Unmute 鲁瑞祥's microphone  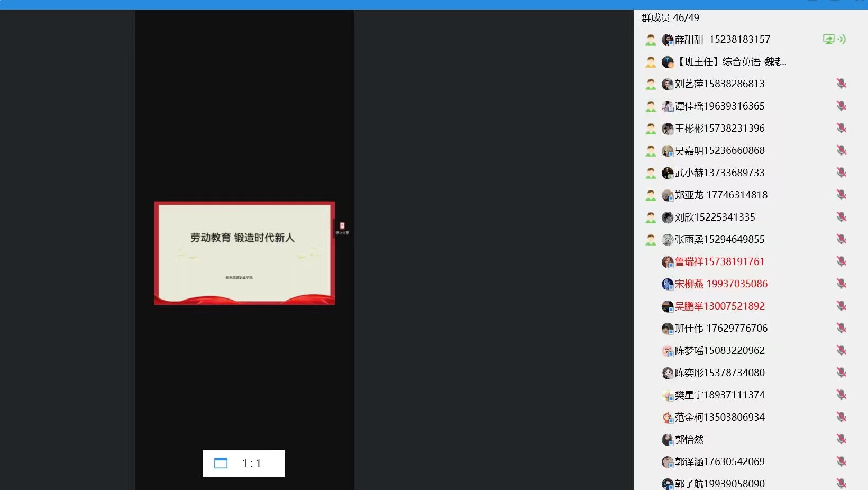pos(841,261)
